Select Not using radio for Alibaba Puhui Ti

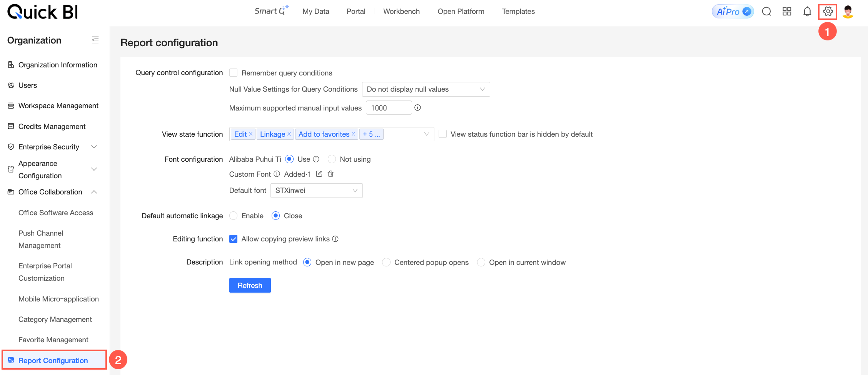pos(332,159)
